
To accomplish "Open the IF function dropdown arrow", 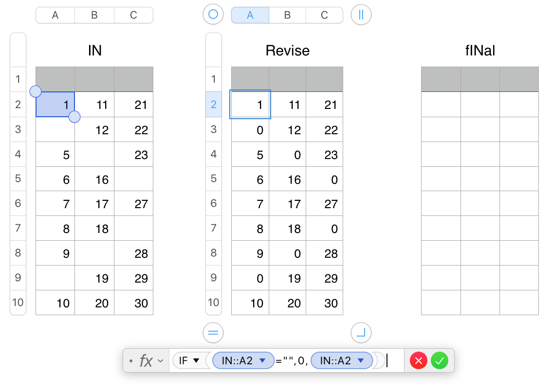I will pyautogui.click(x=197, y=361).
